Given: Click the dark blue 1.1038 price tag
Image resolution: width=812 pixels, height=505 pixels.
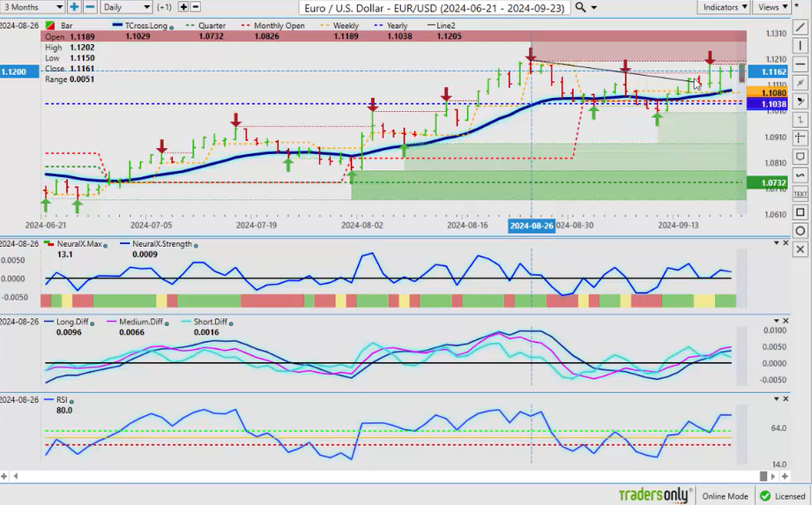Looking at the screenshot, I should (x=767, y=104).
